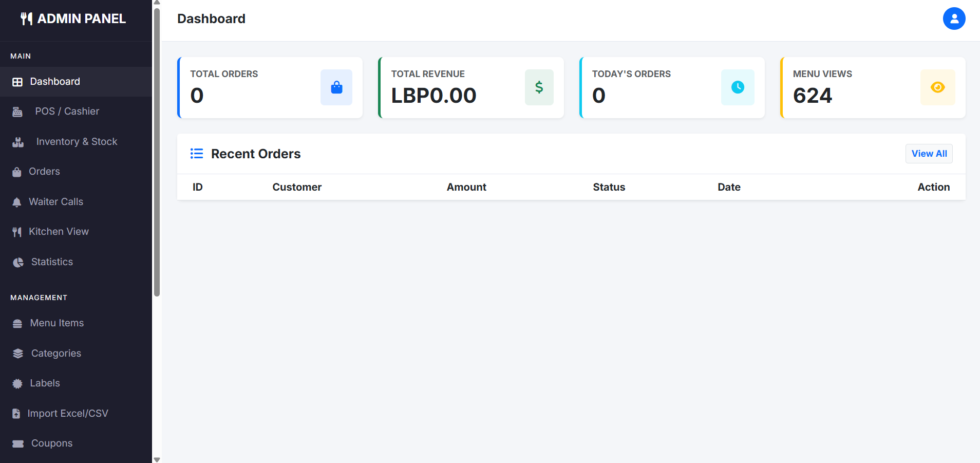Click the bell icon for Waiter Calls
Image resolution: width=980 pixels, height=463 pixels.
point(17,202)
